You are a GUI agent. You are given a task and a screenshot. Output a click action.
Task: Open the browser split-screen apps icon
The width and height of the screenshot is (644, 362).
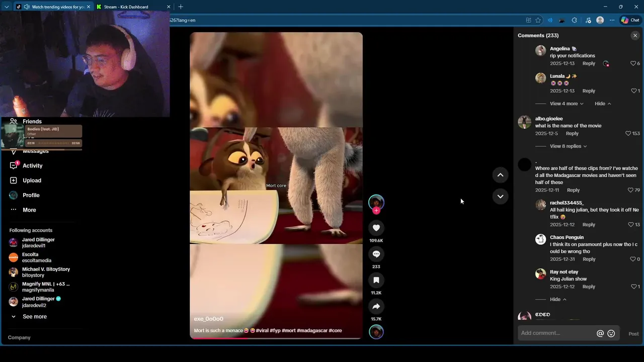tap(528, 20)
